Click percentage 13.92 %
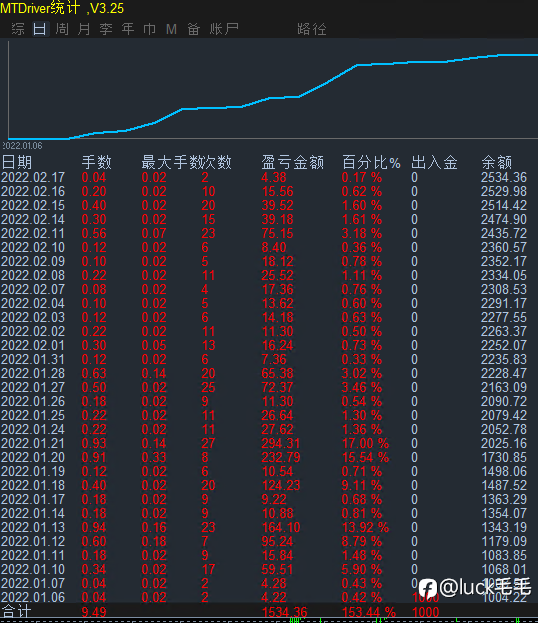This screenshot has height=623, width=538. [366, 527]
